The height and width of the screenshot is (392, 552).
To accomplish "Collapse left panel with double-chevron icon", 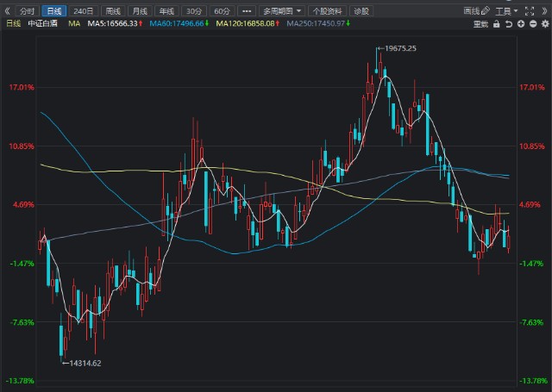I will click(x=8, y=11).
